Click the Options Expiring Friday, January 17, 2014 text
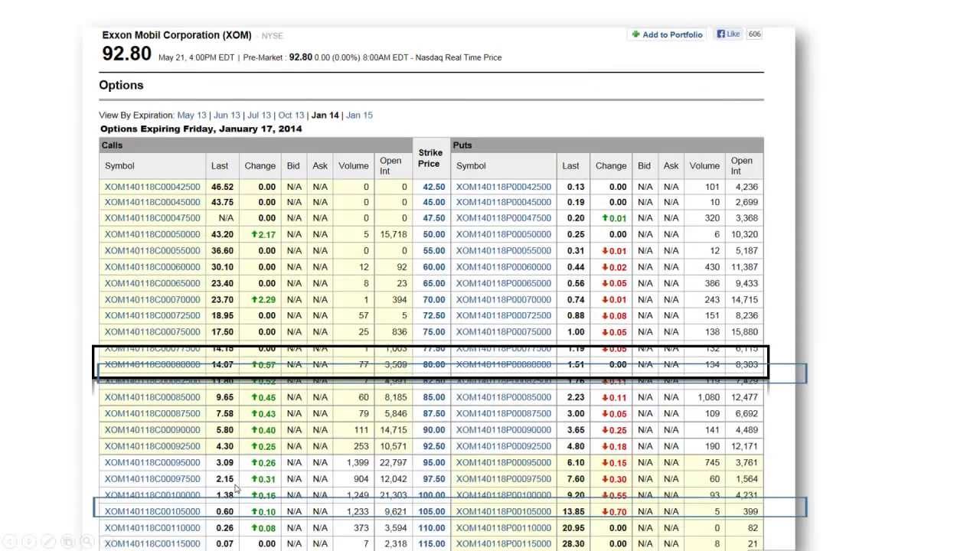 (x=201, y=129)
